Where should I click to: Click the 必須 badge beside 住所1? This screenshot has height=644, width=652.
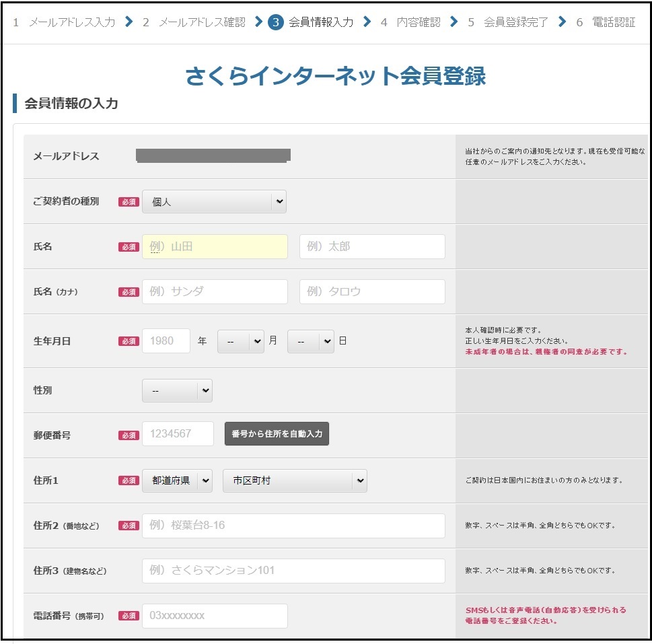[129, 480]
